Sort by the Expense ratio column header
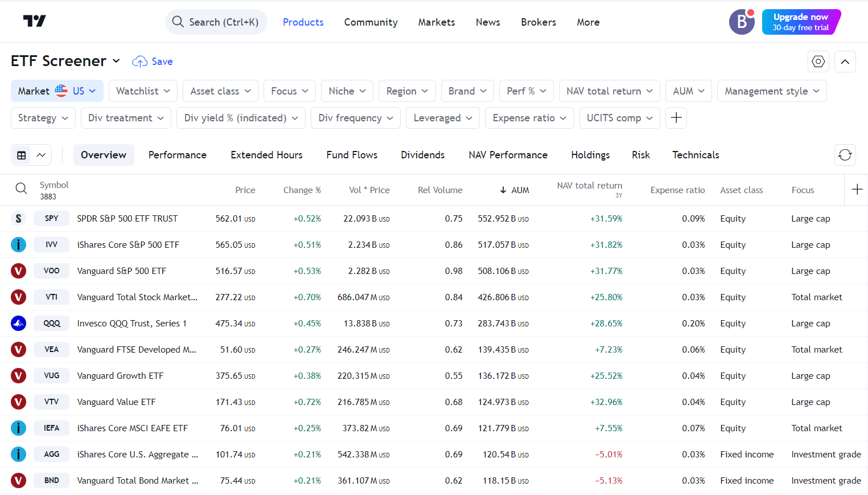The image size is (868, 495). pyautogui.click(x=677, y=190)
